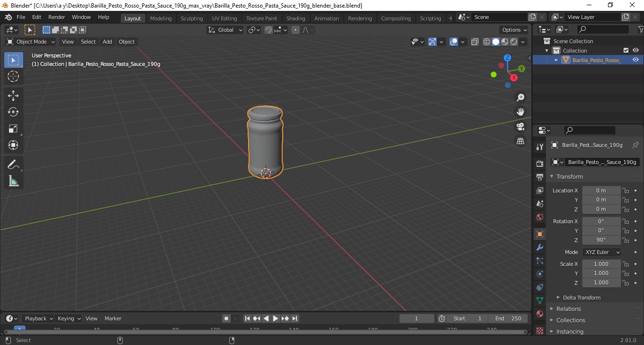Open the Modifier wrench properties tab
The image size is (644, 345).
point(539,247)
